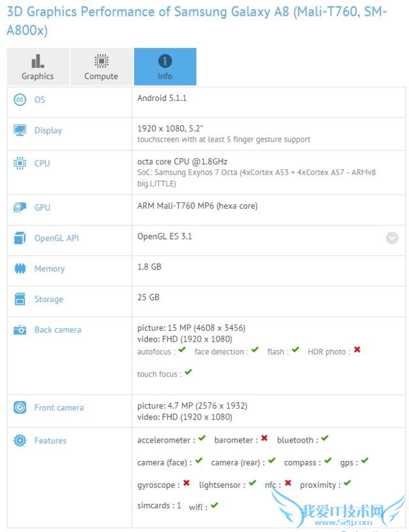Click the OS label link
The image size is (409, 532).
pyautogui.click(x=40, y=100)
